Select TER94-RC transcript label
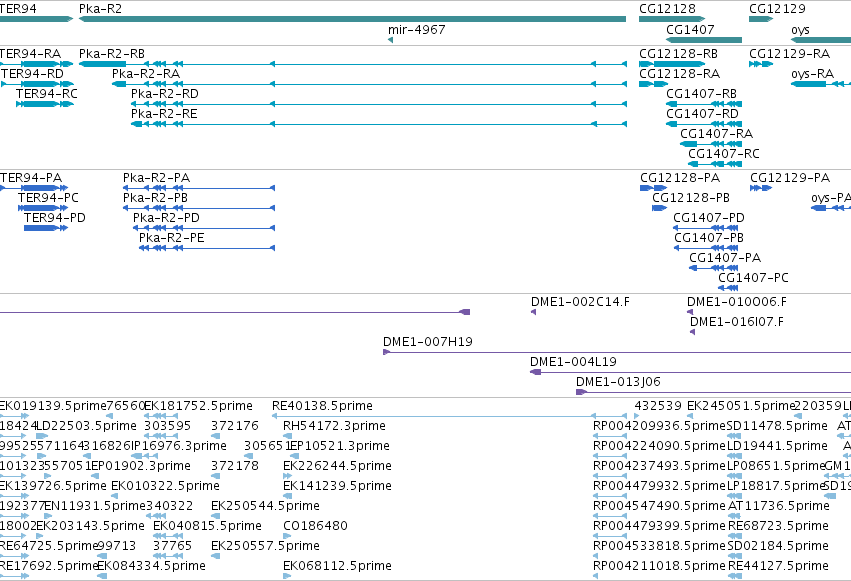The height and width of the screenshot is (581, 851). 47,94
